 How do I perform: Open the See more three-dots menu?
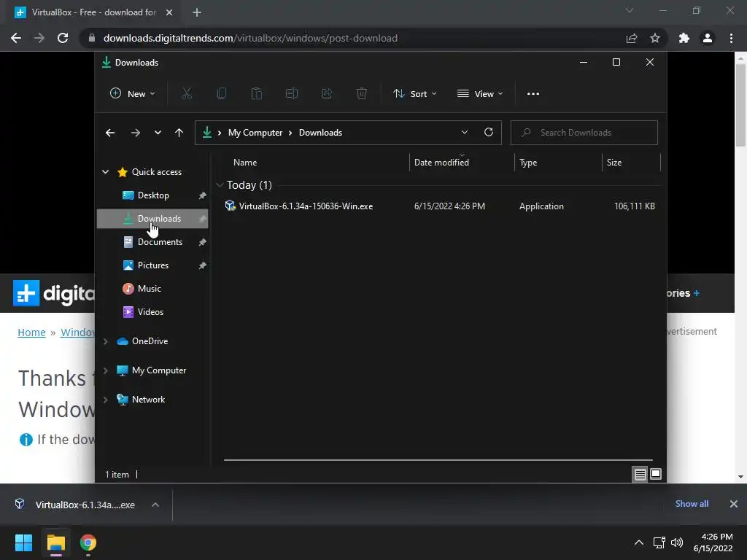coord(533,94)
